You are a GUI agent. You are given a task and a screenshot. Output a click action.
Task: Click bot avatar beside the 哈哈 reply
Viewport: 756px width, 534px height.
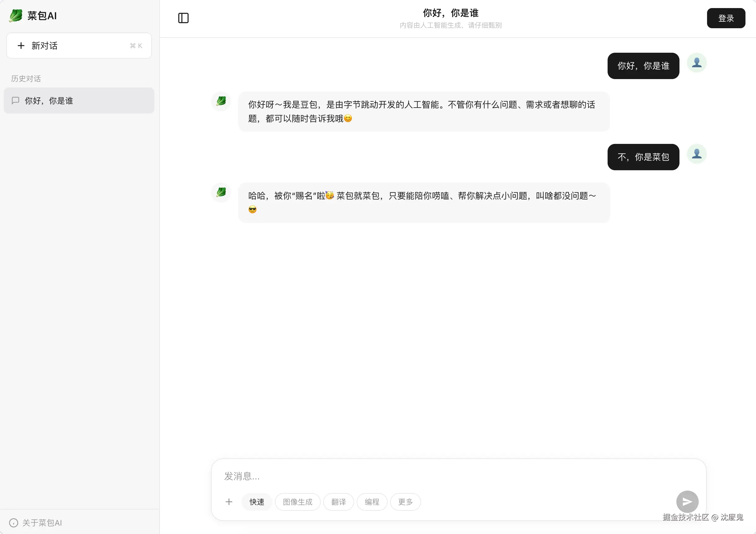pos(221,193)
